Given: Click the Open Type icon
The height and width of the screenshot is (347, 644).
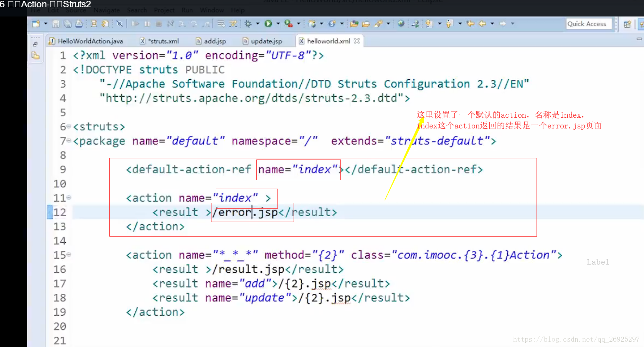Looking at the screenshot, I should 354,24.
